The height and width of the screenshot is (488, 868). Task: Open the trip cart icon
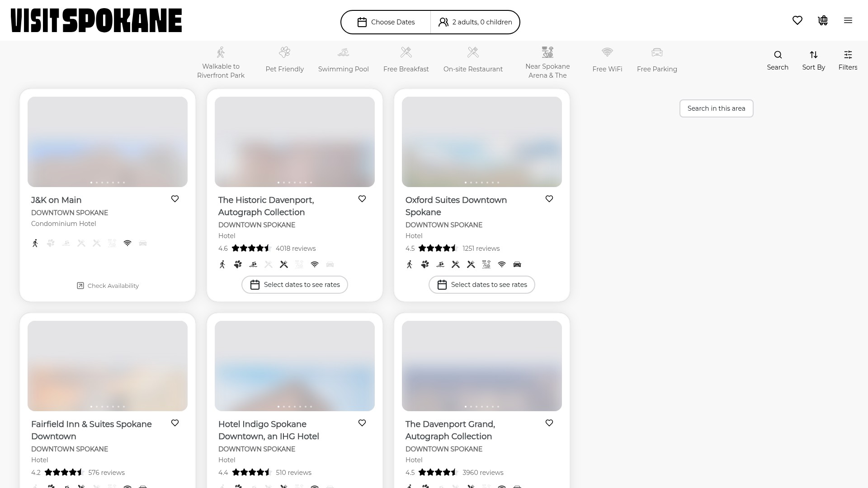(x=823, y=20)
